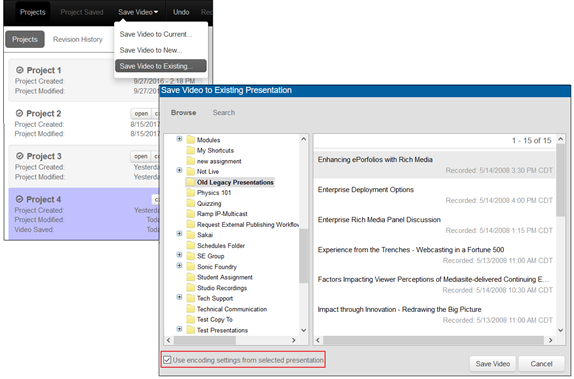Expand the Sonic Foundry folder node
The height and width of the screenshot is (379, 574).
click(x=179, y=265)
